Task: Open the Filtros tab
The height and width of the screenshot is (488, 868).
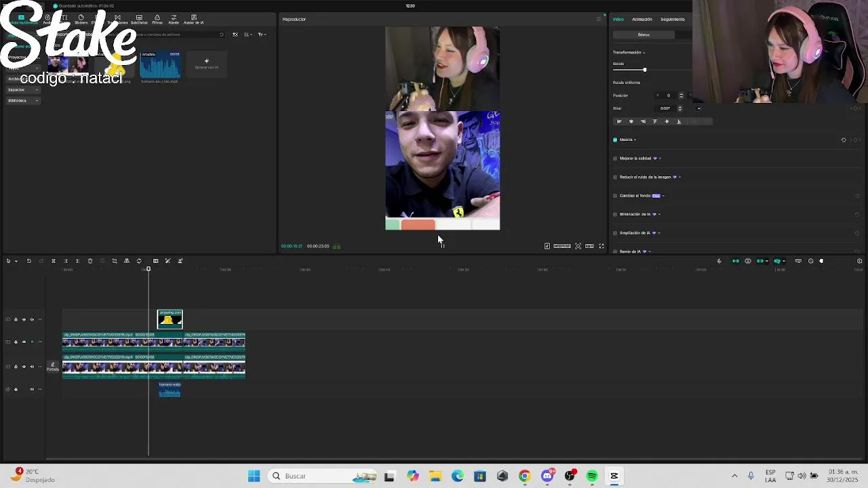Action: tap(157, 19)
